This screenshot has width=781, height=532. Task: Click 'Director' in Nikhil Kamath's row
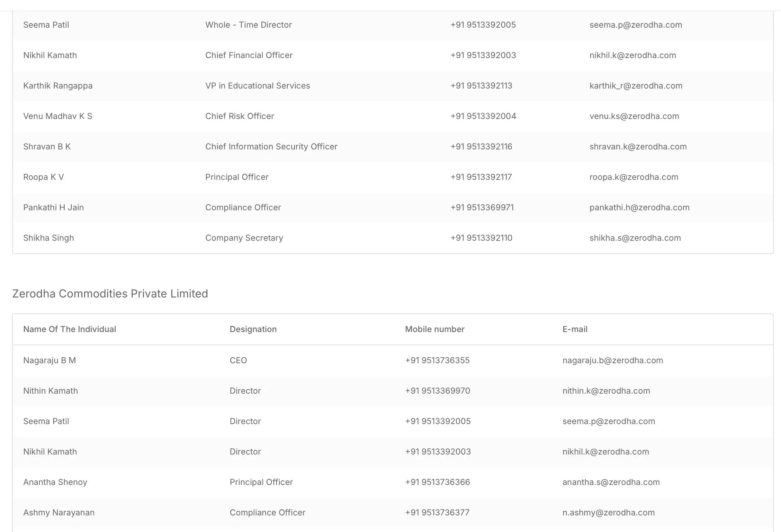[245, 452]
